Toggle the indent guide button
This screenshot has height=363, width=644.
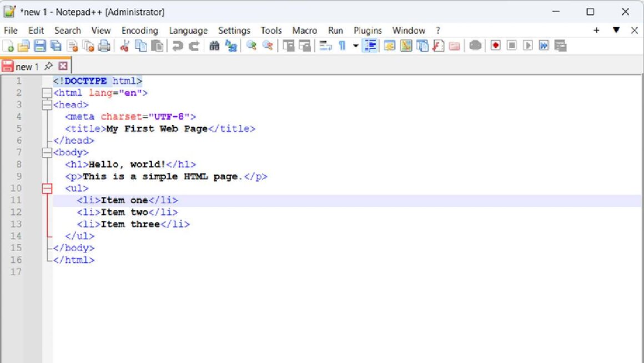coord(370,46)
